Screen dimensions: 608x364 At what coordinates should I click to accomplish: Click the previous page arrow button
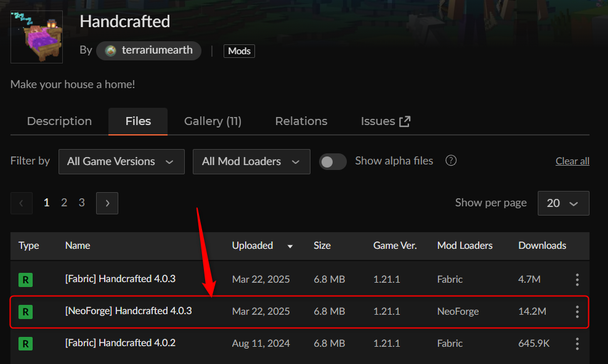point(22,203)
